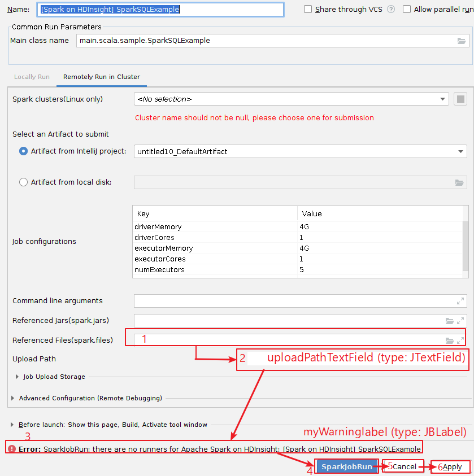Browse for Referenced Files folder icon
This screenshot has width=474, height=476.
pos(449,340)
